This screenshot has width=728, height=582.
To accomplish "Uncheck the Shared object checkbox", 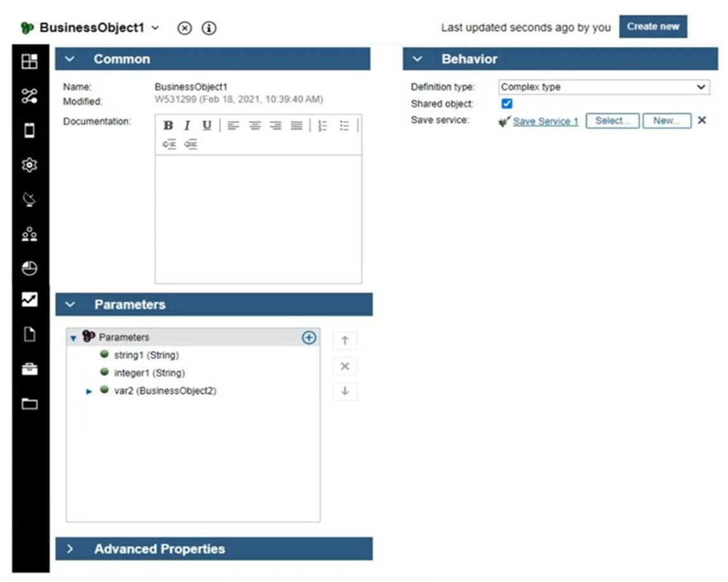I will click(x=507, y=104).
